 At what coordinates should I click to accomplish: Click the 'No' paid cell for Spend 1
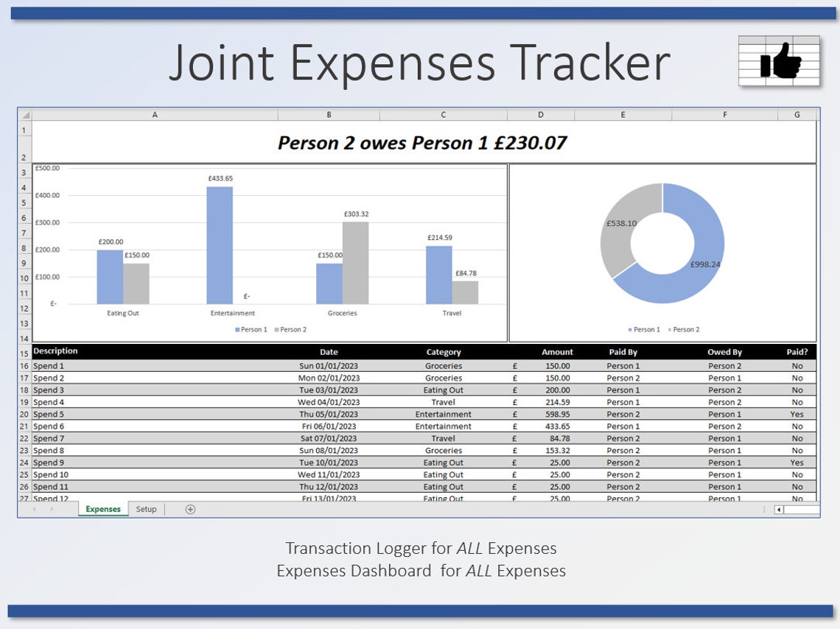pos(797,366)
